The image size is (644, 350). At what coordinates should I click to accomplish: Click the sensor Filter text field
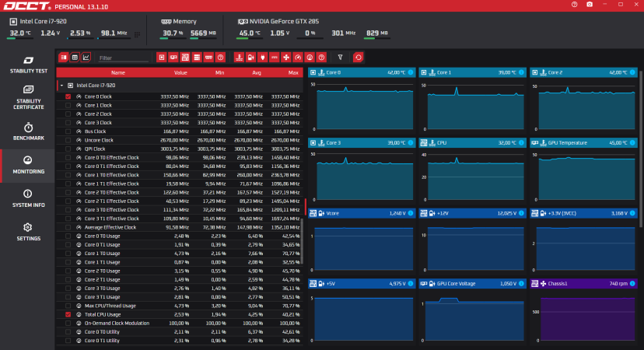coord(123,58)
